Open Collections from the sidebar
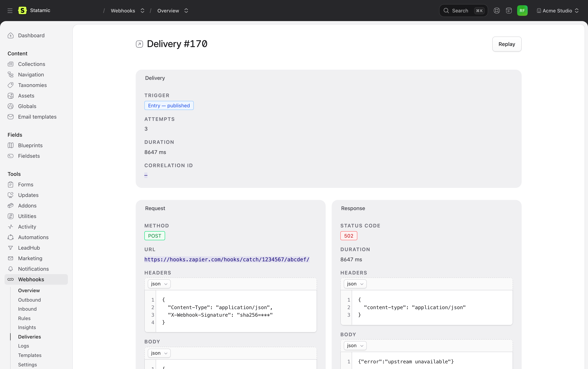Viewport: 588px width, 369px height. click(31, 64)
